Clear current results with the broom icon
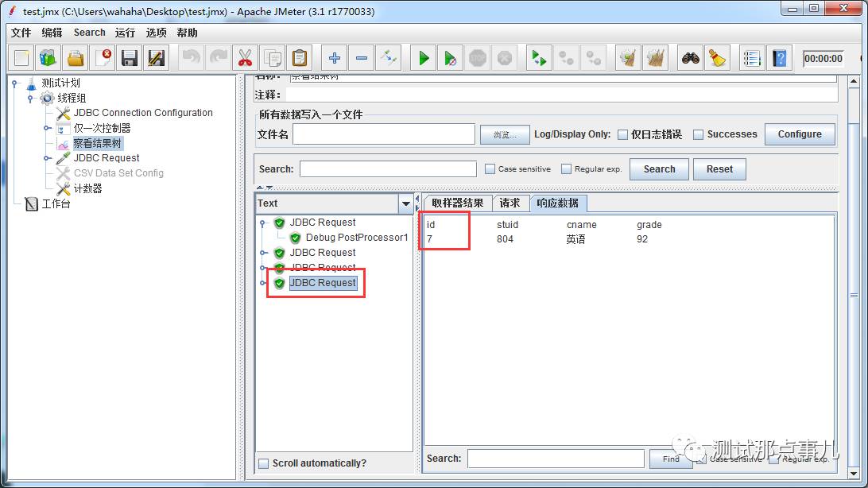 pos(628,58)
